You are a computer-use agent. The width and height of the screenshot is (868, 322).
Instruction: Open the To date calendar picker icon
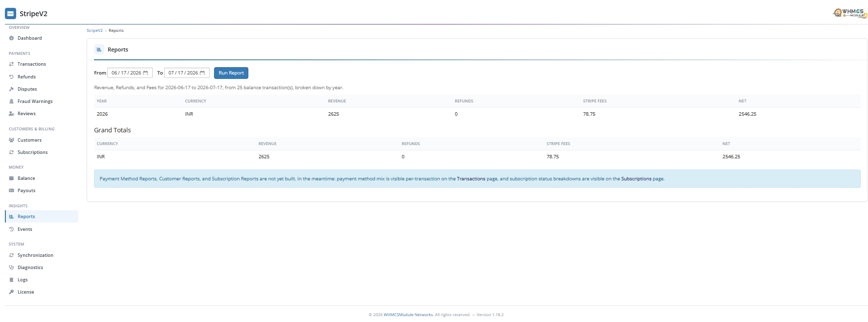pos(202,73)
